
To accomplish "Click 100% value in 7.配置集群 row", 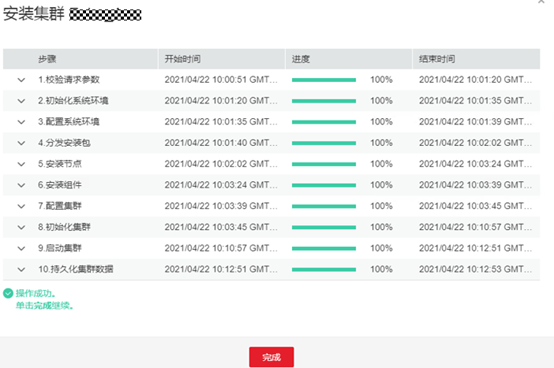I will point(381,206).
